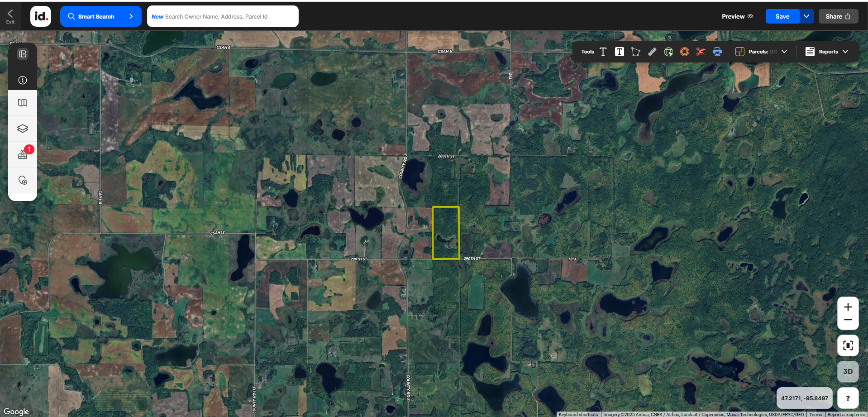The image size is (868, 417).
Task: Click the yellow highlighted parcel on map
Action: [x=446, y=233]
